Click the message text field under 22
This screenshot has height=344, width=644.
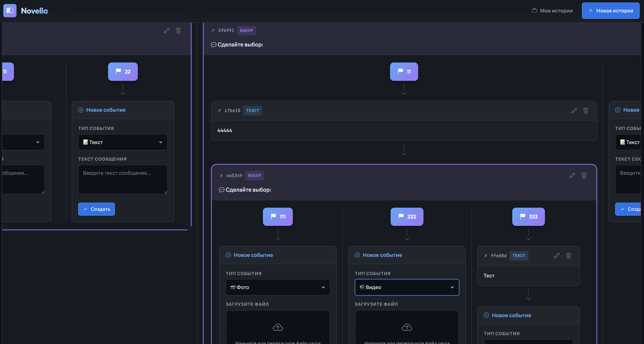(123, 179)
